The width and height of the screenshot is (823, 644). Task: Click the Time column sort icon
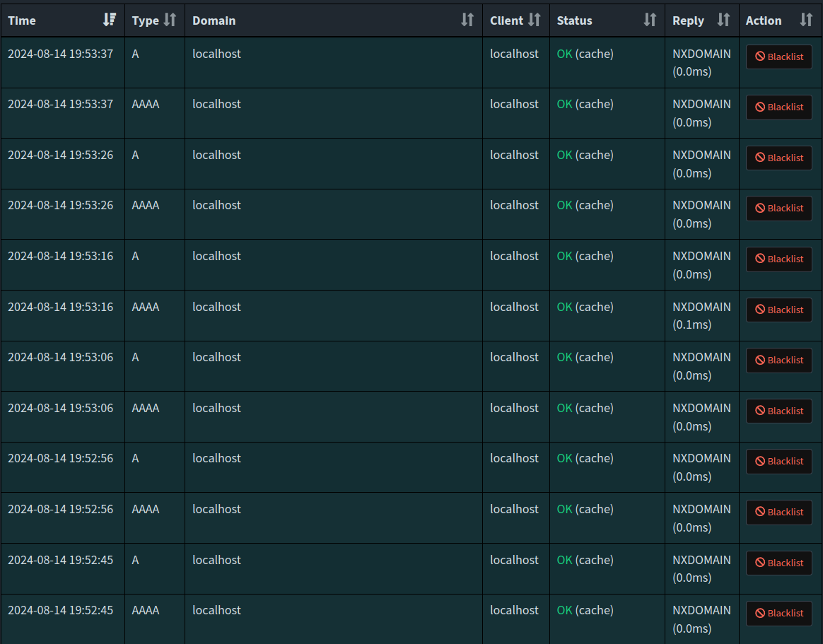tap(109, 20)
